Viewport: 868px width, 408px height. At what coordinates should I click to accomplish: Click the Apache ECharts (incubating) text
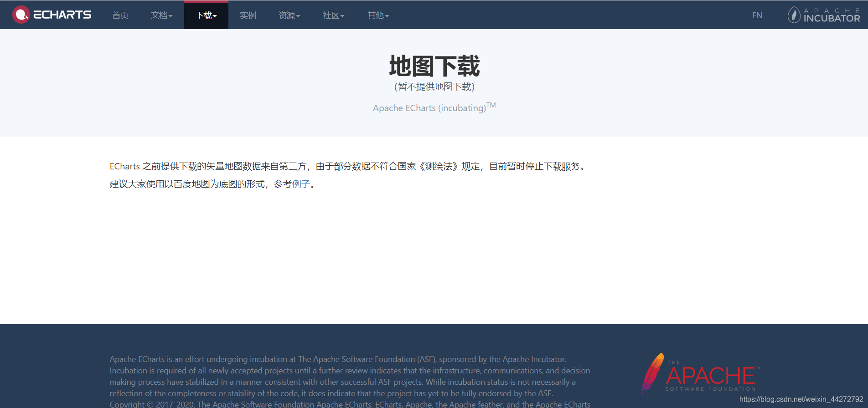tap(434, 107)
